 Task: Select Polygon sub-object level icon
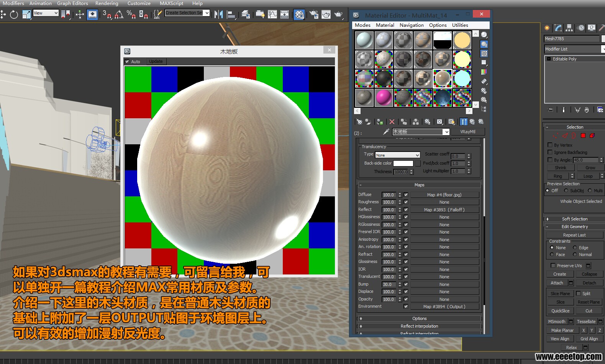point(583,135)
